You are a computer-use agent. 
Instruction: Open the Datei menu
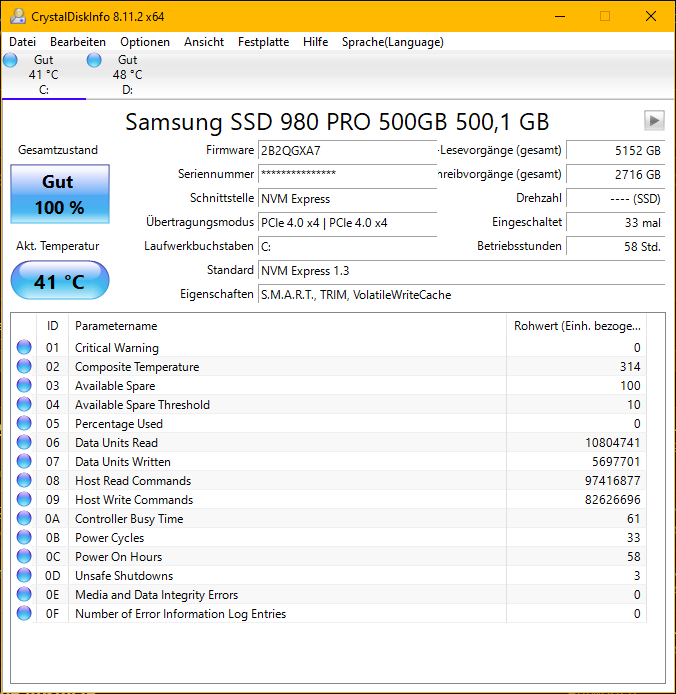[x=23, y=42]
